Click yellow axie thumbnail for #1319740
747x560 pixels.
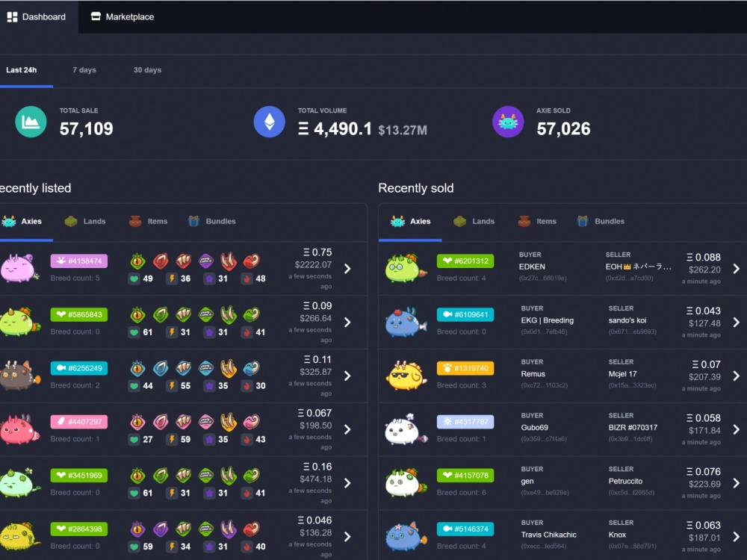point(406,376)
